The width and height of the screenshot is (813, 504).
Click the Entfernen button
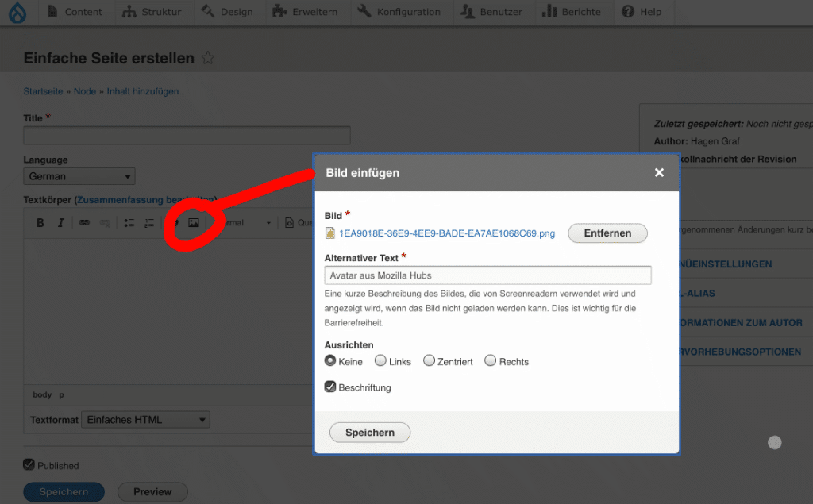click(607, 233)
